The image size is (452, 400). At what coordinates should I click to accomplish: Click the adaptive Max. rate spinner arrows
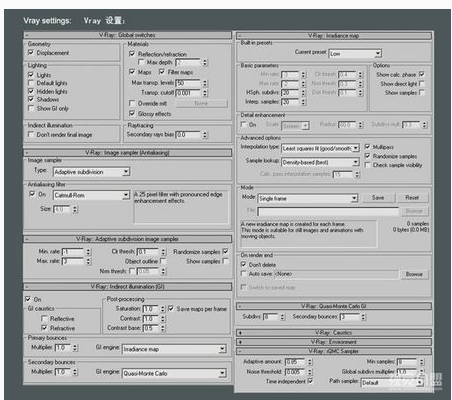pyautogui.click(x=88, y=261)
